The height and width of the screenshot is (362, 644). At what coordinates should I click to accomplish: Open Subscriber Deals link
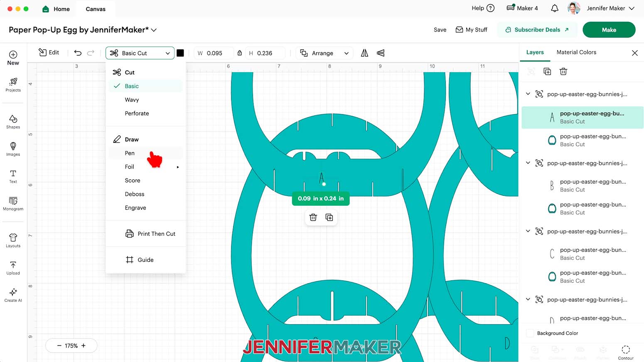pos(537,30)
